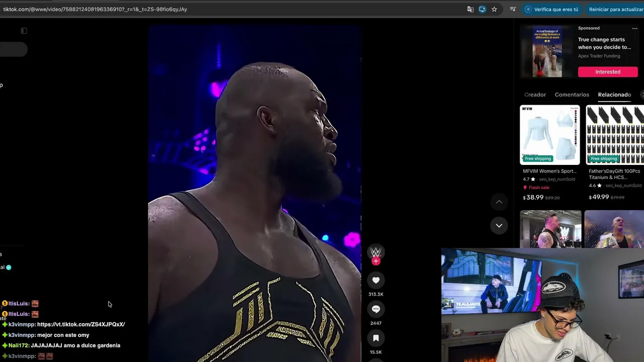Click the 'Verifica que eres tú' profile chip
The width and height of the screenshot is (644, 362).
pyautogui.click(x=551, y=9)
